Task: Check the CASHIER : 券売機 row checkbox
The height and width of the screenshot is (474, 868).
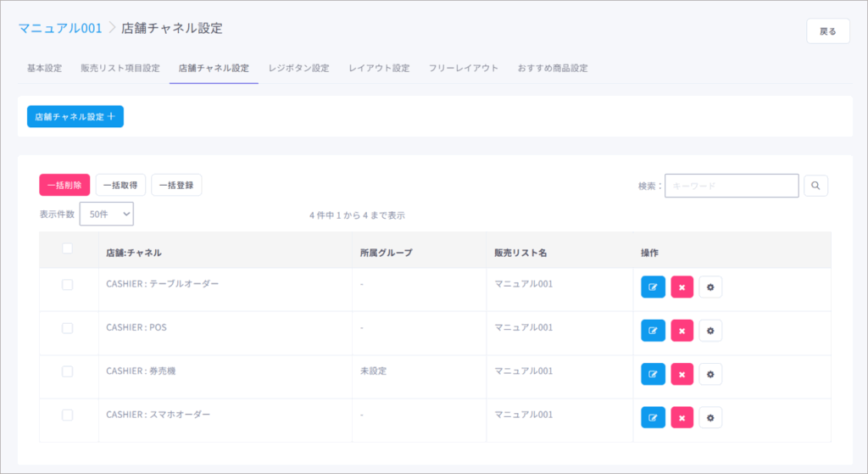Action: pos(68,371)
